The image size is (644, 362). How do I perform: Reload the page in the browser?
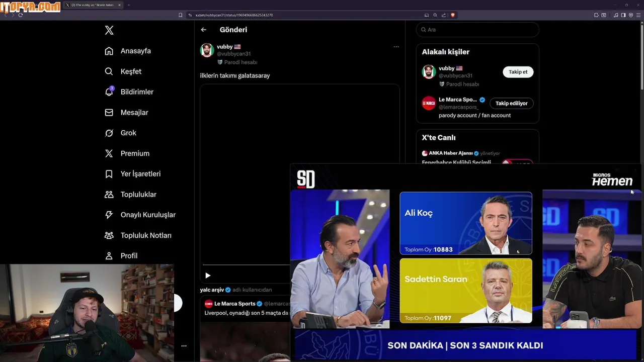(20, 15)
